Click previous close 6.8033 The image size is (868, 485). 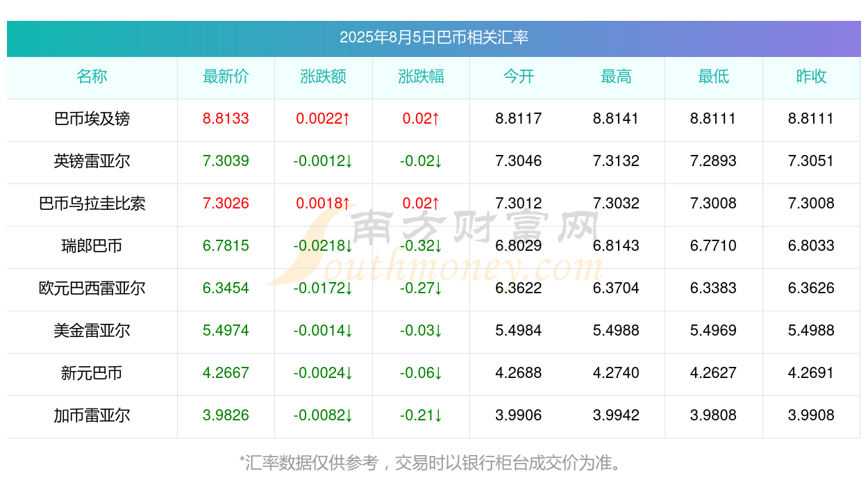[811, 246]
